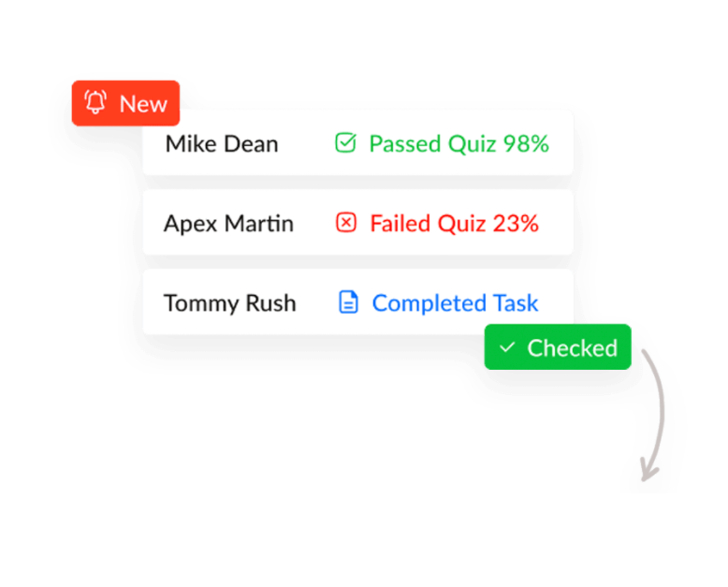Click the bell icon in the New badge
Screen dimensions: 728x587
(x=95, y=103)
